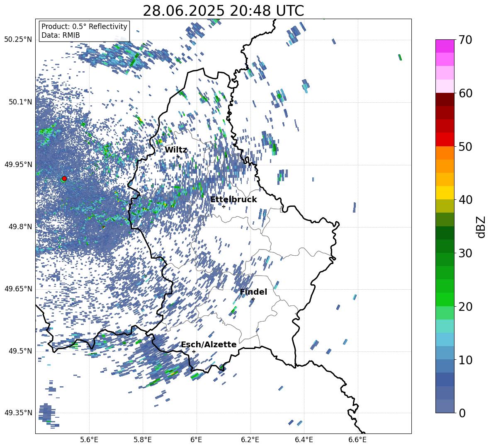Click the colorbar tick value 60
Viewport: 491px width, 448px height.
coord(465,93)
